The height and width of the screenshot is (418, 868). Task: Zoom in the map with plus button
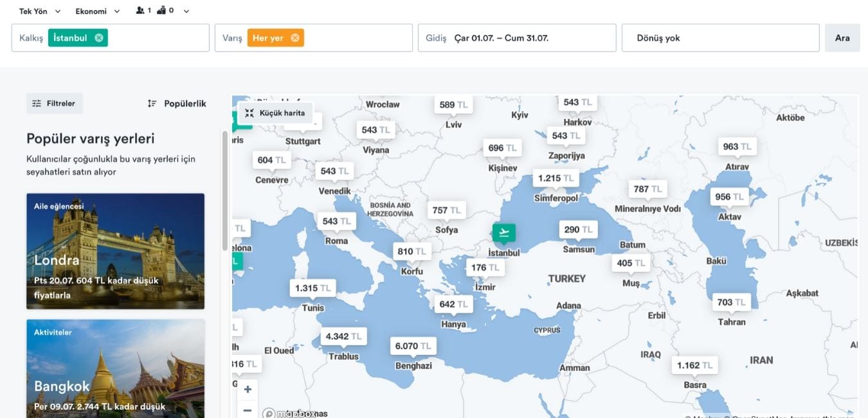tap(248, 389)
